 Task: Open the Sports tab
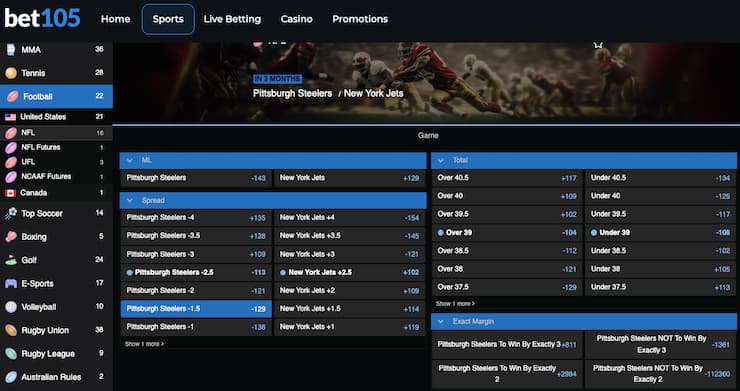pyautogui.click(x=168, y=19)
